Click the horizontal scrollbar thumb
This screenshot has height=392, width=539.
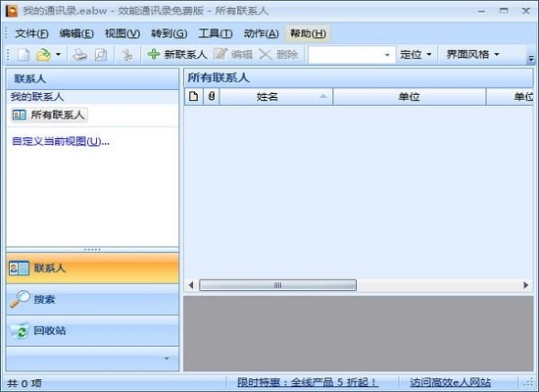click(277, 285)
